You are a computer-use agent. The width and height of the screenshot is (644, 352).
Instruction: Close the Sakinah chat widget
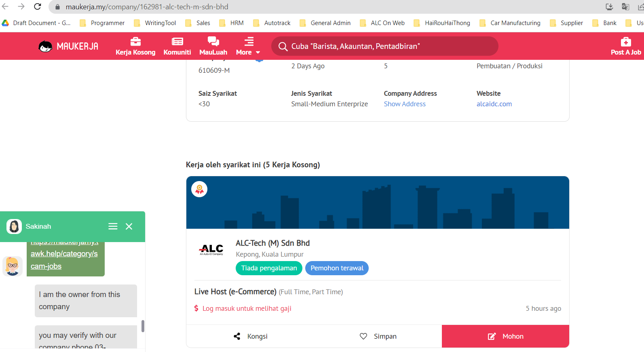(129, 226)
